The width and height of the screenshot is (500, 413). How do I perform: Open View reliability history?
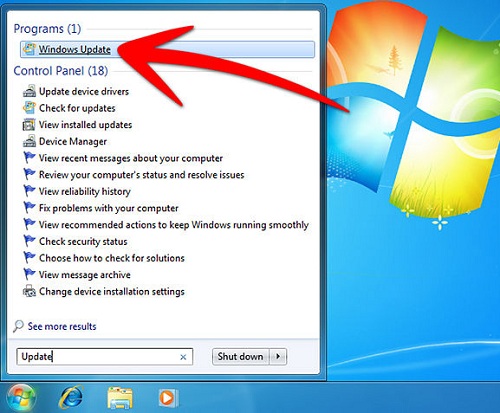(84, 191)
